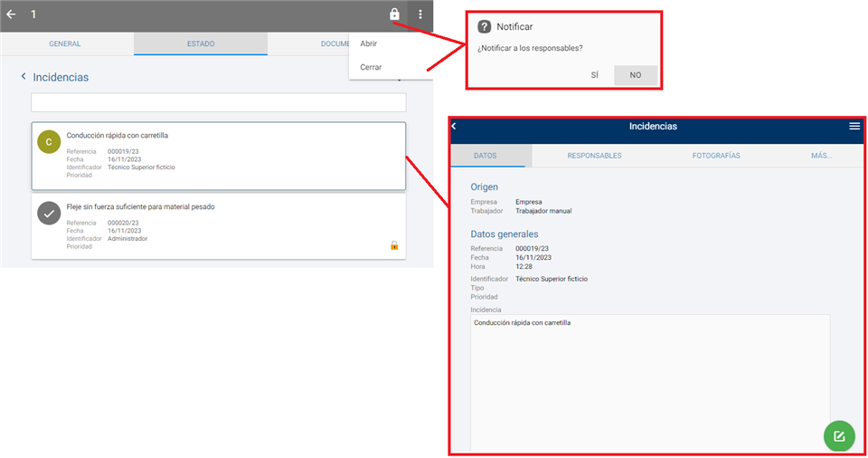Collapse the Incidencias section chevron
The image size is (868, 458).
(24, 77)
